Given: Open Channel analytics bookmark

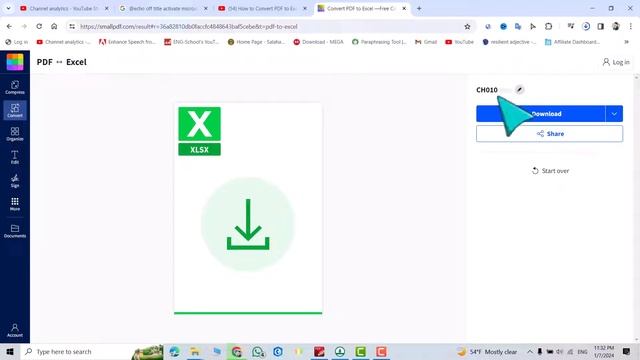Looking at the screenshot, I should click(x=63, y=42).
